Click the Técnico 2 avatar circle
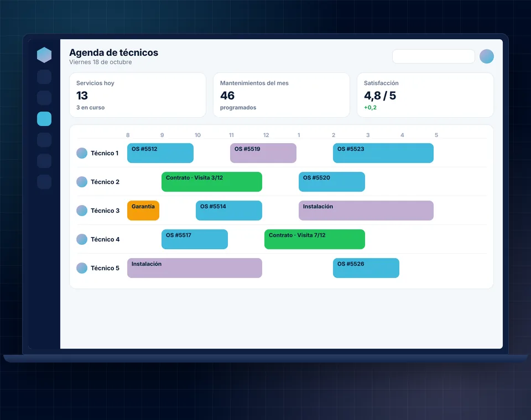This screenshot has width=531, height=420. tap(82, 182)
